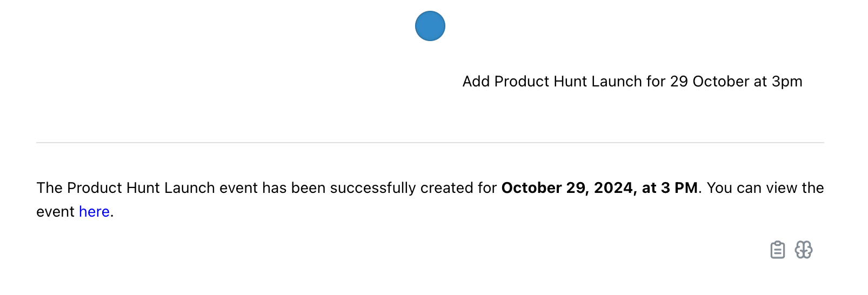Click the word "event" before the here link
The width and height of the screenshot is (868, 295).
[55, 212]
